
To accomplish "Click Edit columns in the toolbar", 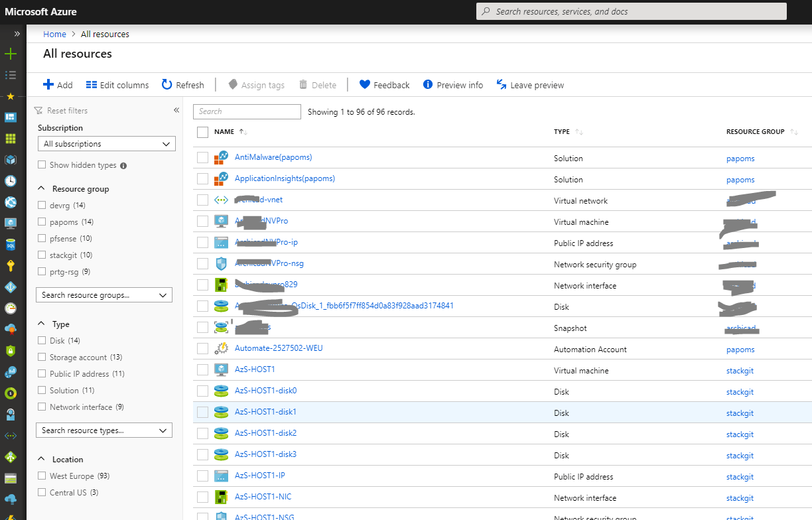I will [117, 84].
